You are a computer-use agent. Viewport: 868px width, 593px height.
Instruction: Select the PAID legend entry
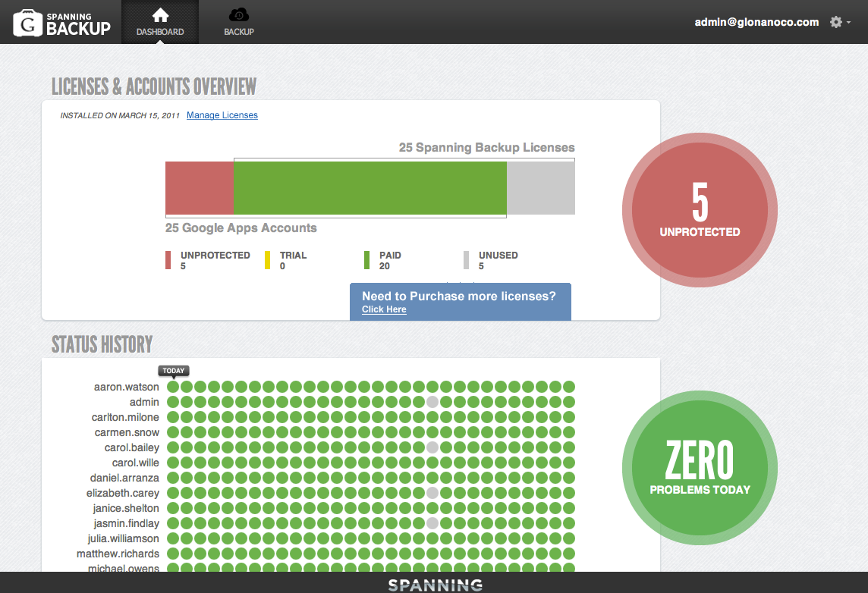click(382, 260)
